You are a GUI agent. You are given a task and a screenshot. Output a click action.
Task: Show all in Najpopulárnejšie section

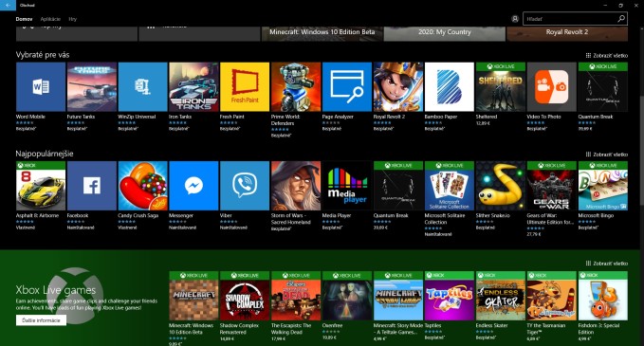pyautogui.click(x=607, y=155)
